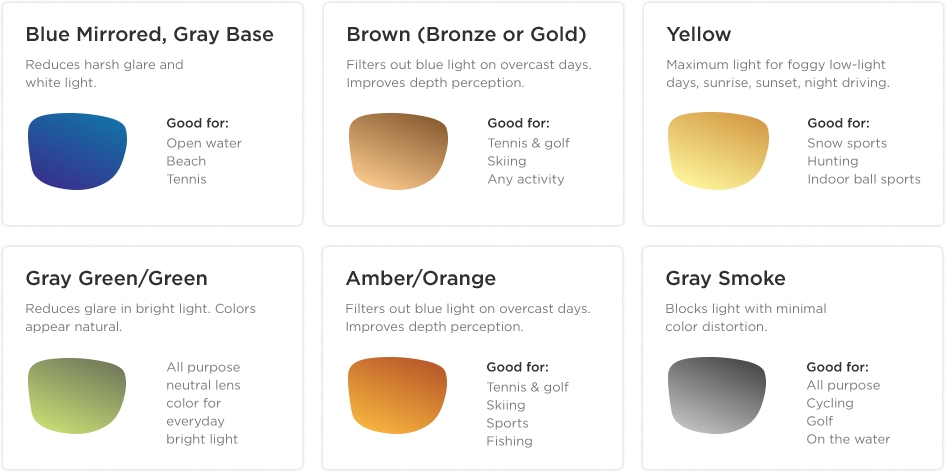946x472 pixels.
Task: Select the brown bronze lens swatch
Action: click(x=398, y=151)
